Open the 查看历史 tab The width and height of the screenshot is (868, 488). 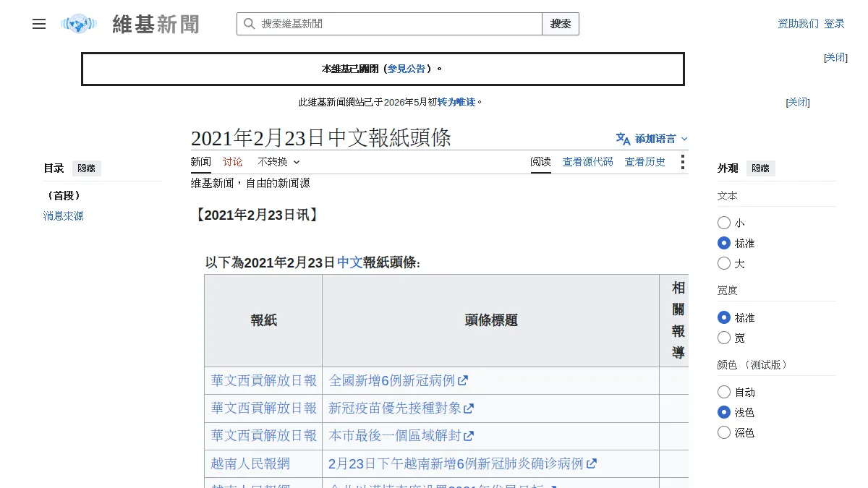tap(645, 162)
